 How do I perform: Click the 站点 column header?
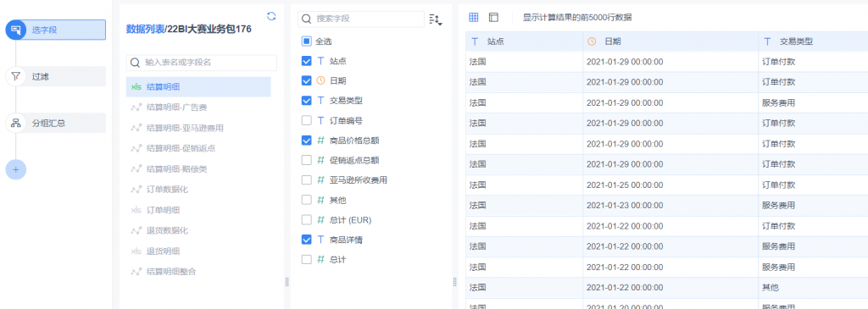[x=524, y=41]
